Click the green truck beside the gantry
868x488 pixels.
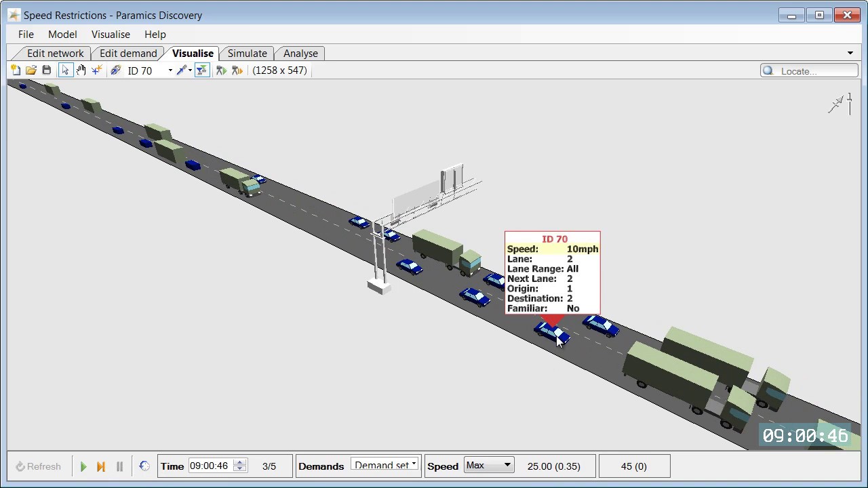(446, 252)
